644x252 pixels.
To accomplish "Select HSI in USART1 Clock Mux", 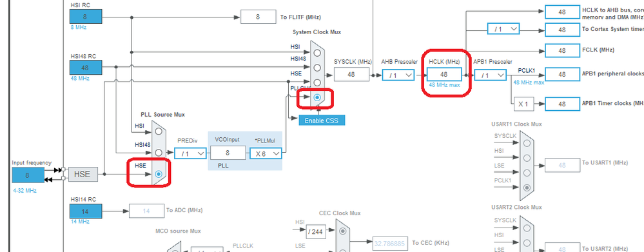I will click(527, 158).
